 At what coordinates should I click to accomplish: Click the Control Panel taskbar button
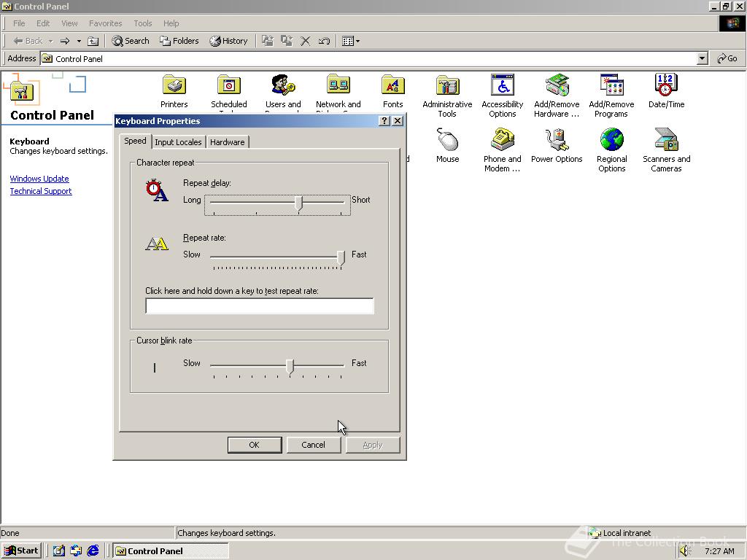[x=171, y=551]
